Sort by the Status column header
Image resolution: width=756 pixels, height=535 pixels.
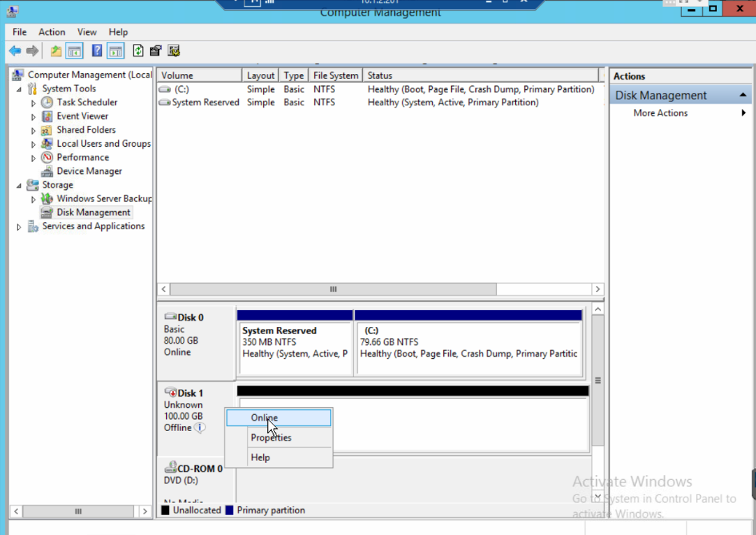coord(480,75)
